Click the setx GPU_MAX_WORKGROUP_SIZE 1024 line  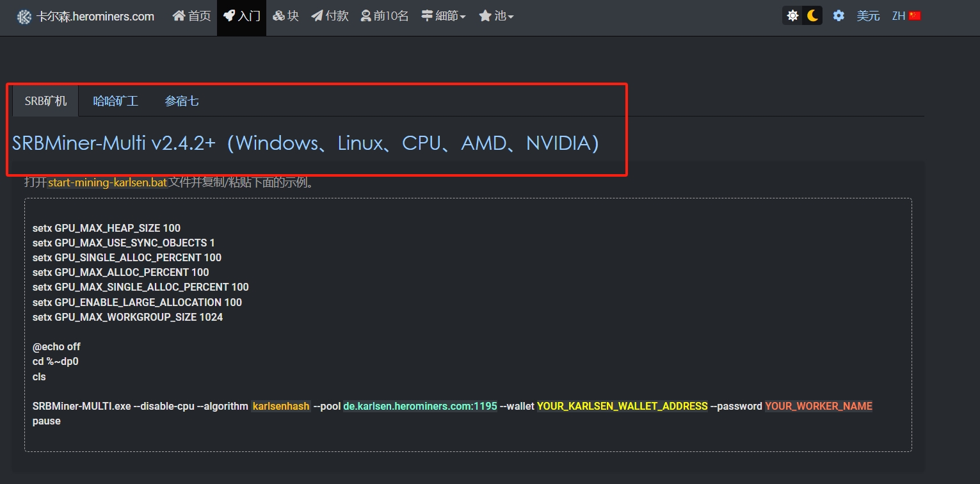(x=127, y=318)
